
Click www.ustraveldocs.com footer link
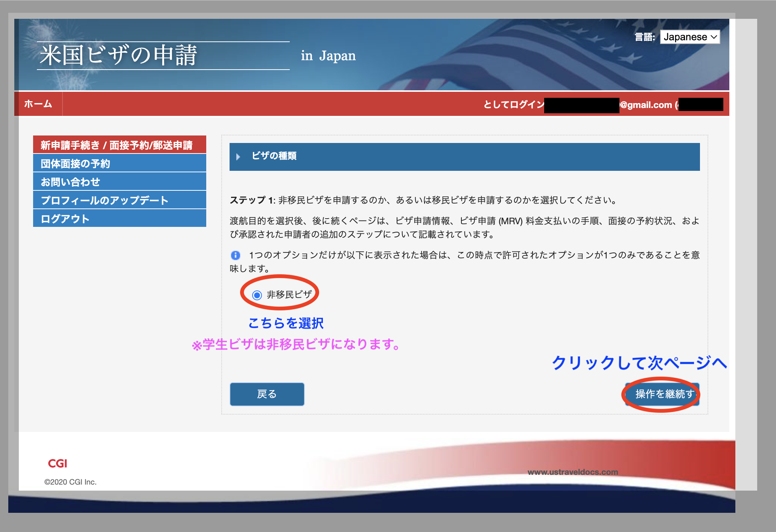point(572,472)
